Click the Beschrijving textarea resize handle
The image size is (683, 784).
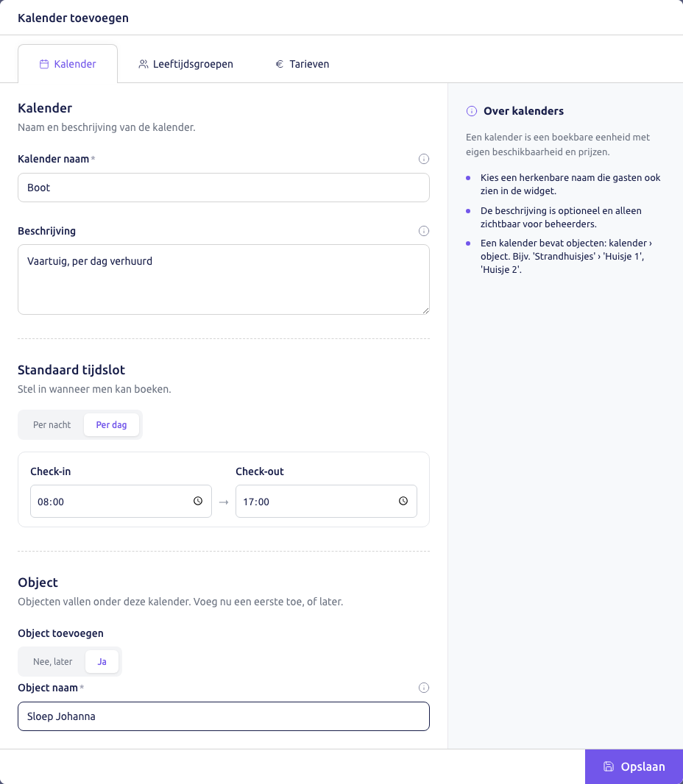click(x=425, y=310)
